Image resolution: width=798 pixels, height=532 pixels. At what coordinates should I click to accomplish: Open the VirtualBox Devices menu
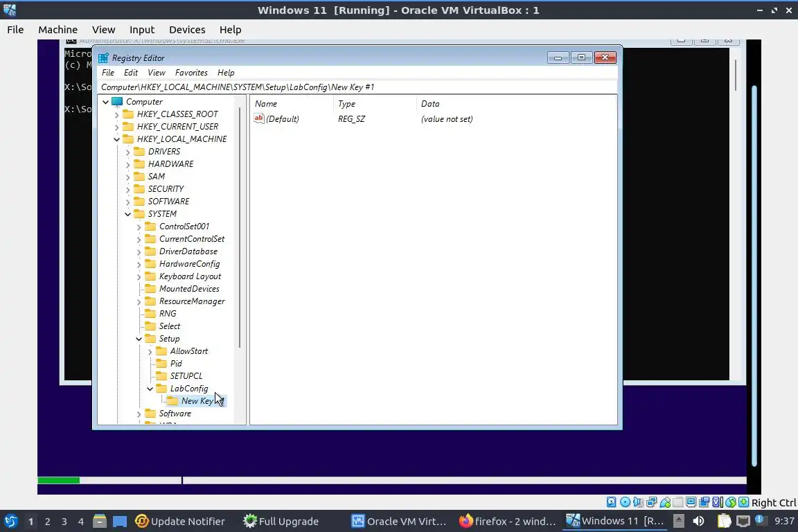pyautogui.click(x=187, y=30)
